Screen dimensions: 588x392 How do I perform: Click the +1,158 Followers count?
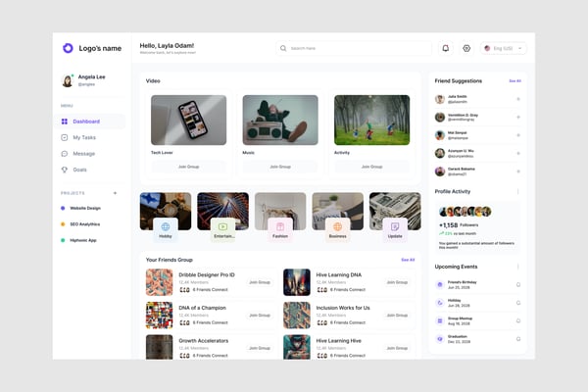(x=459, y=225)
